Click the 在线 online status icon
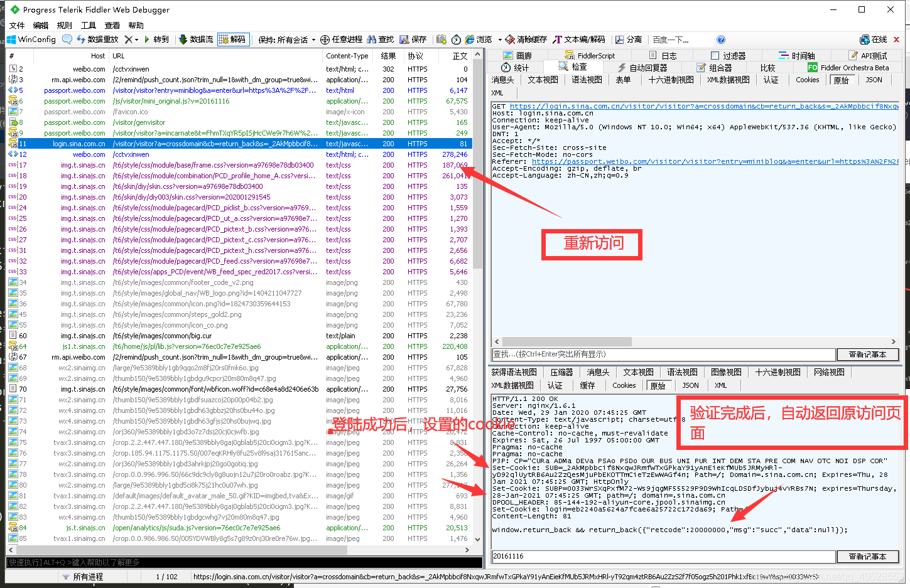This screenshot has height=588, width=910. (865, 40)
